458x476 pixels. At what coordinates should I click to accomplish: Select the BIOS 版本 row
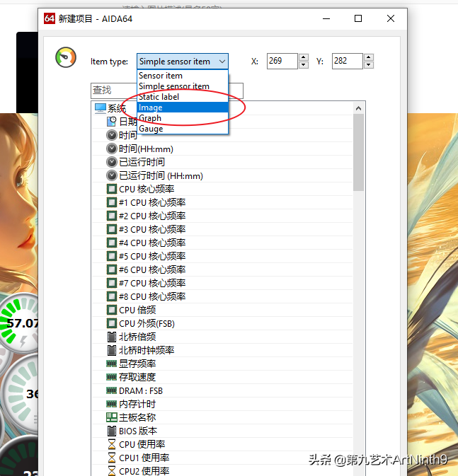point(222,431)
